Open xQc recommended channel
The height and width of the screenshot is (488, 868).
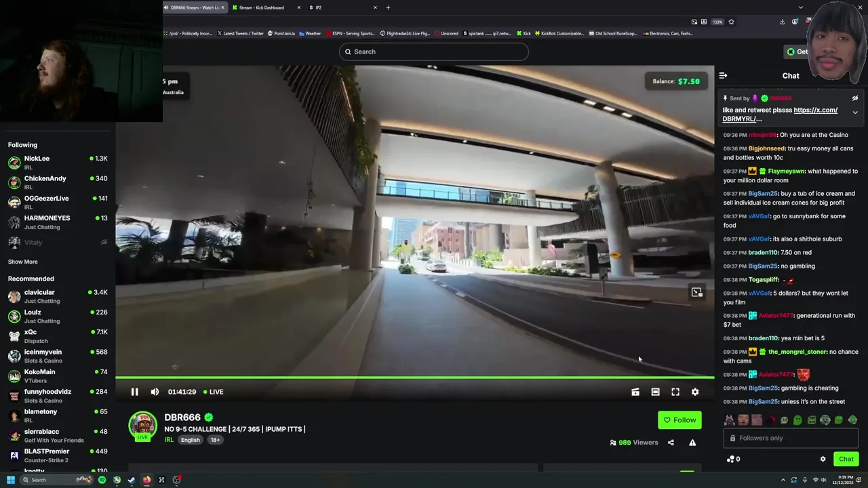click(58, 336)
